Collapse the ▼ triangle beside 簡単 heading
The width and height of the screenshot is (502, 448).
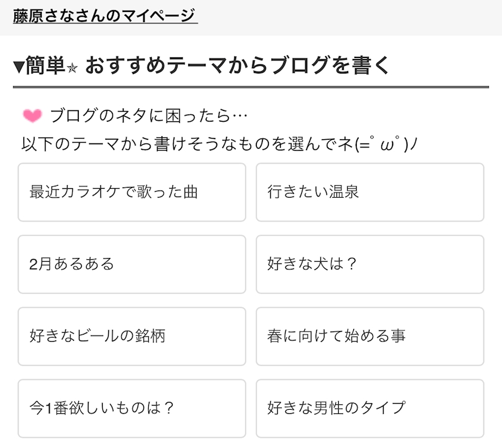click(19, 67)
